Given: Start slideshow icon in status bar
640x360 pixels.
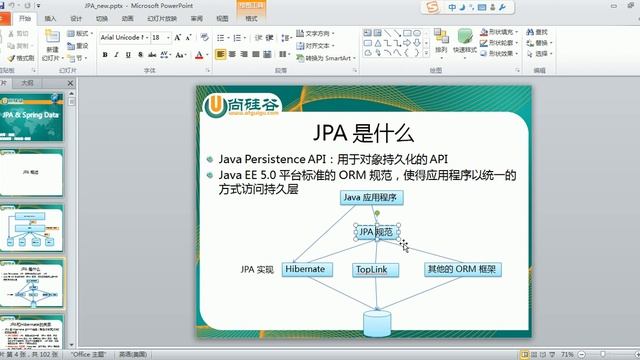Looking at the screenshot, I should (552, 355).
